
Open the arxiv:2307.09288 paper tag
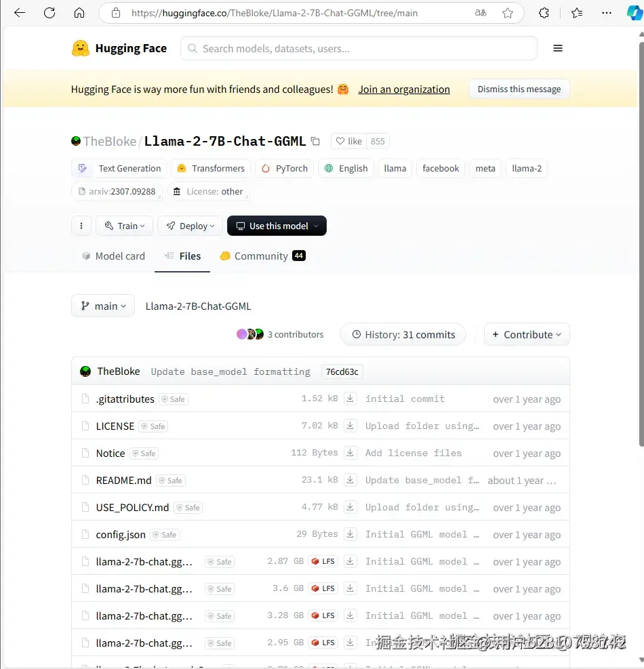click(x=117, y=191)
